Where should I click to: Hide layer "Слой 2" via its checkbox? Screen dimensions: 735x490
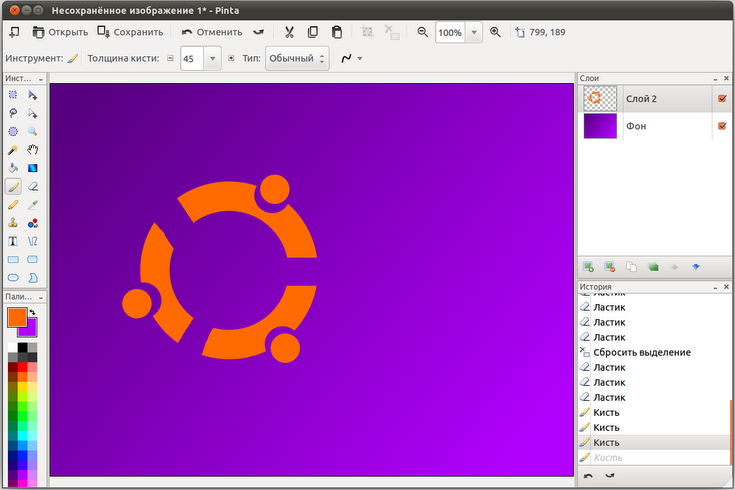[x=722, y=98]
